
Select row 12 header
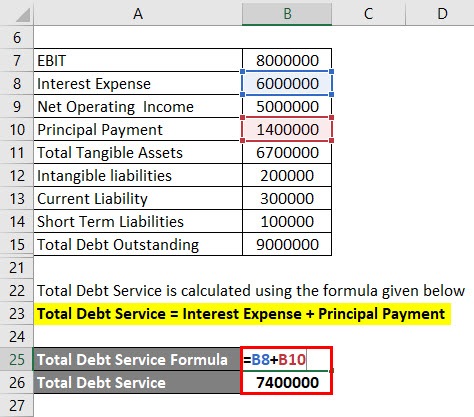point(17,175)
